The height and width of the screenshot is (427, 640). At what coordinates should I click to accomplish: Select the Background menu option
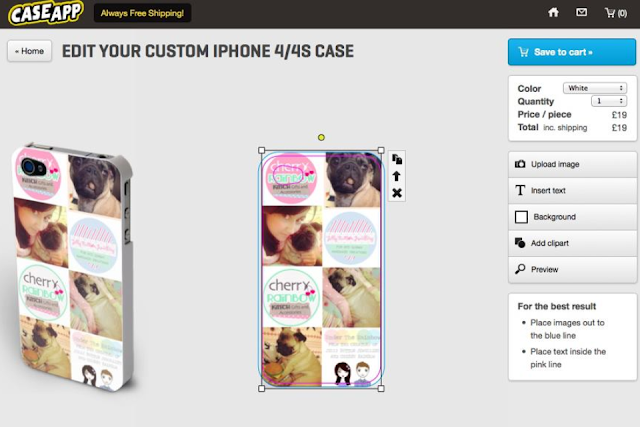click(x=572, y=217)
